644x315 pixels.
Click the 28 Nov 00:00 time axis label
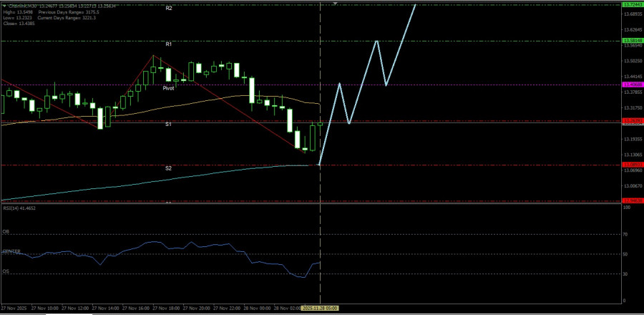point(257,308)
